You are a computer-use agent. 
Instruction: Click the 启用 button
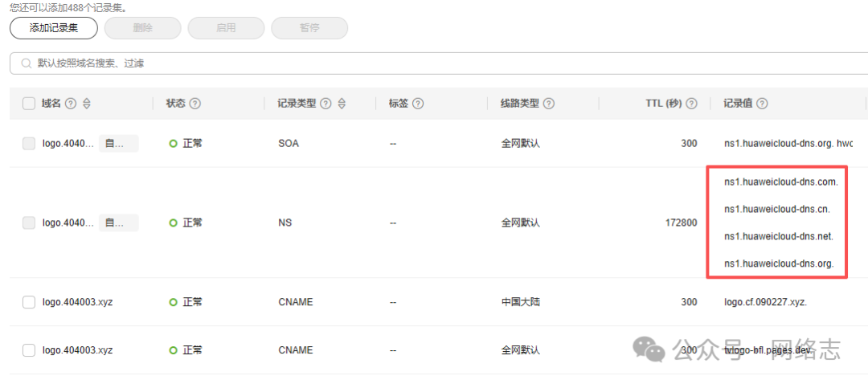226,28
